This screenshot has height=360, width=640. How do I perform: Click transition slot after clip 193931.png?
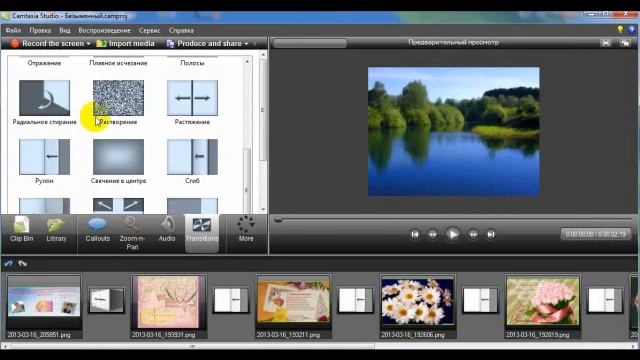[x=231, y=300]
